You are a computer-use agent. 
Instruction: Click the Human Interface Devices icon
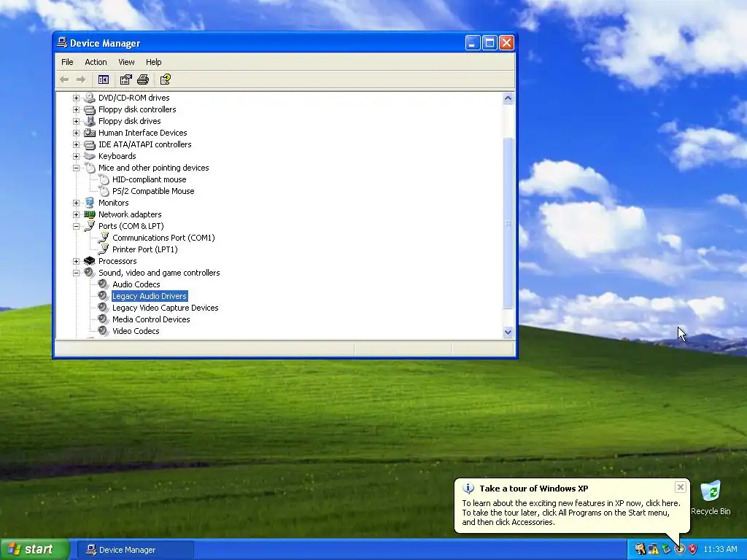click(x=90, y=133)
